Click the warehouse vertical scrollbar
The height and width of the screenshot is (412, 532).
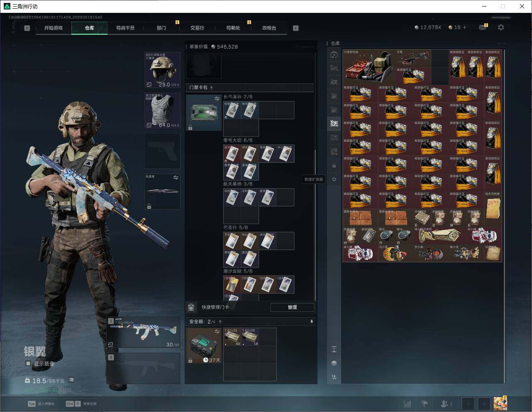tap(505, 216)
